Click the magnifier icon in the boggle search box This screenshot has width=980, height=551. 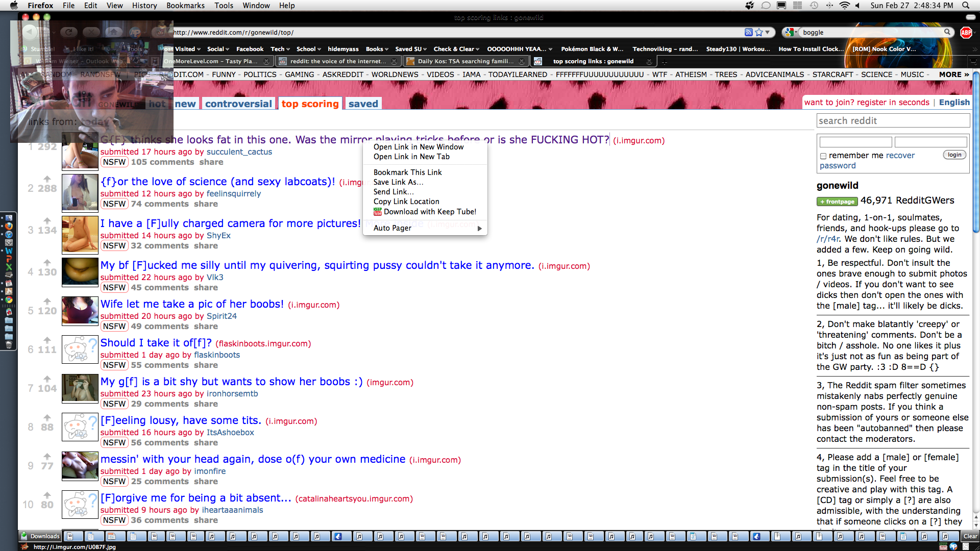click(947, 32)
